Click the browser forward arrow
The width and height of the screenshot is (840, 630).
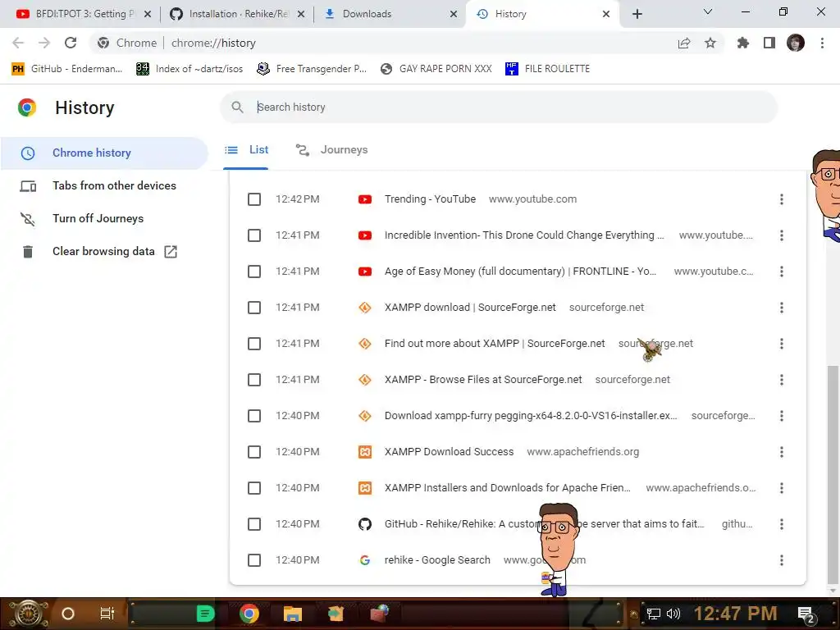click(44, 43)
